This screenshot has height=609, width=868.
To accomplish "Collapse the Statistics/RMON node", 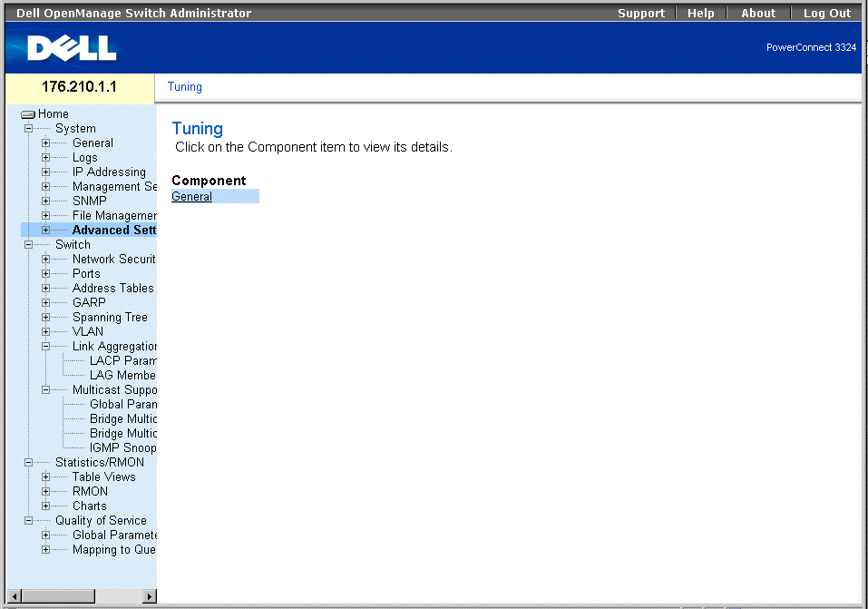I will [28, 462].
